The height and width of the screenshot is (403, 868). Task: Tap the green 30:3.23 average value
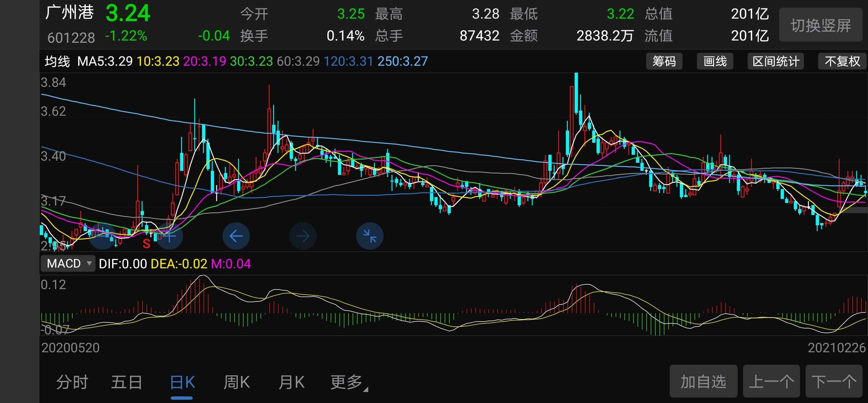click(x=251, y=61)
